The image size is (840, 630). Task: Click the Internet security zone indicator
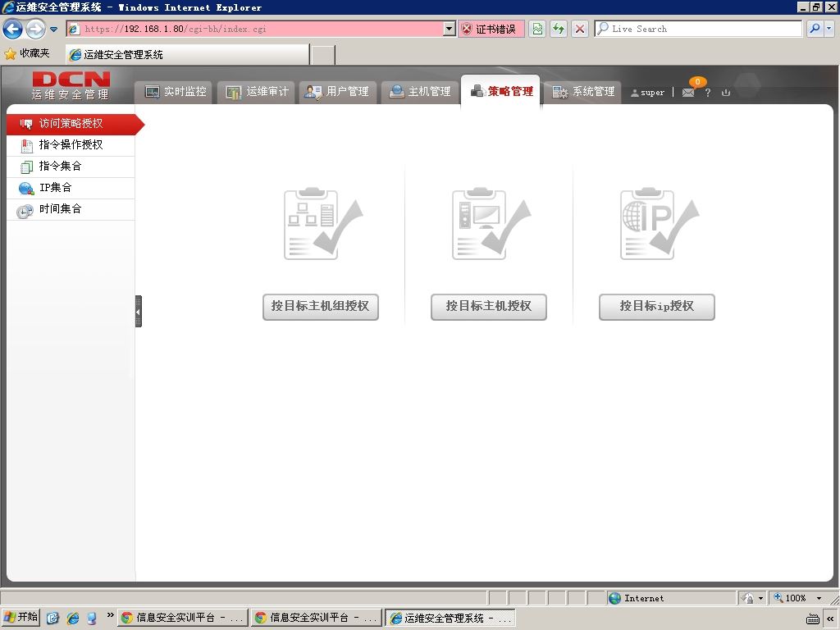coord(673,598)
